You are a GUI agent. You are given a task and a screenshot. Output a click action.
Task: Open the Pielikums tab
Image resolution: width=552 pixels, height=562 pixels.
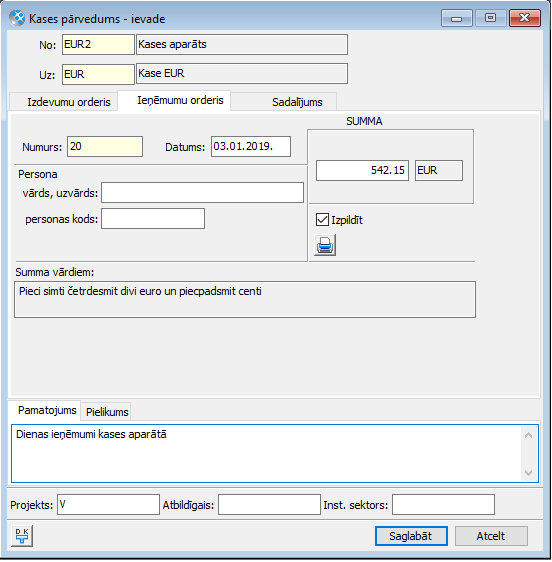107,412
